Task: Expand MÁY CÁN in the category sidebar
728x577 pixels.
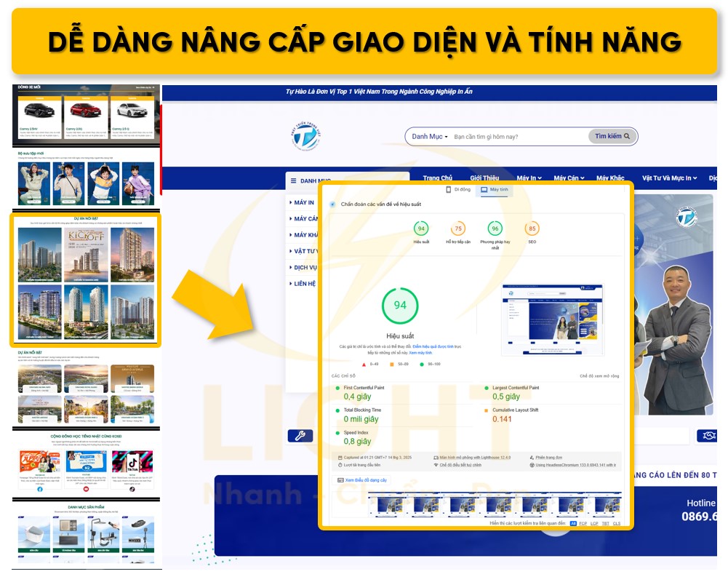Action: point(304,219)
